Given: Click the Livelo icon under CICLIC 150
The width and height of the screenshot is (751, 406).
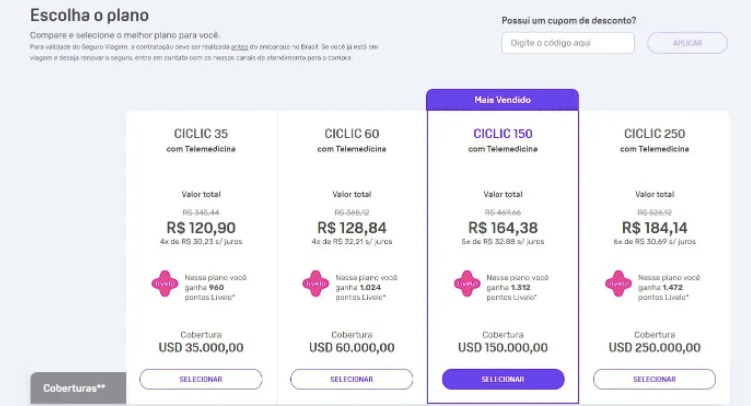Looking at the screenshot, I should pyautogui.click(x=467, y=283).
